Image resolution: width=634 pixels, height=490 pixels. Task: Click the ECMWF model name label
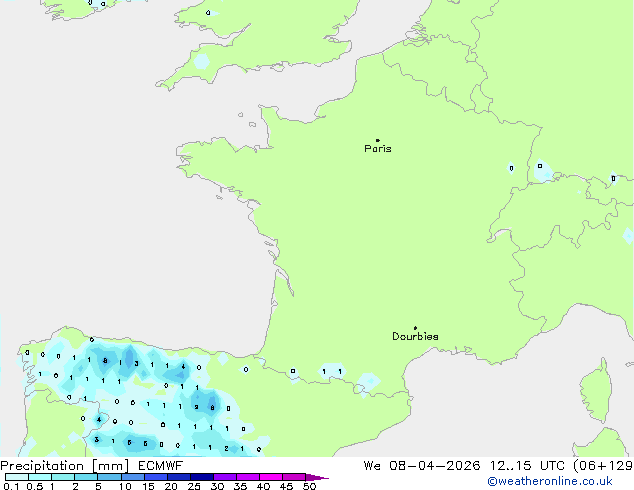pos(161,466)
